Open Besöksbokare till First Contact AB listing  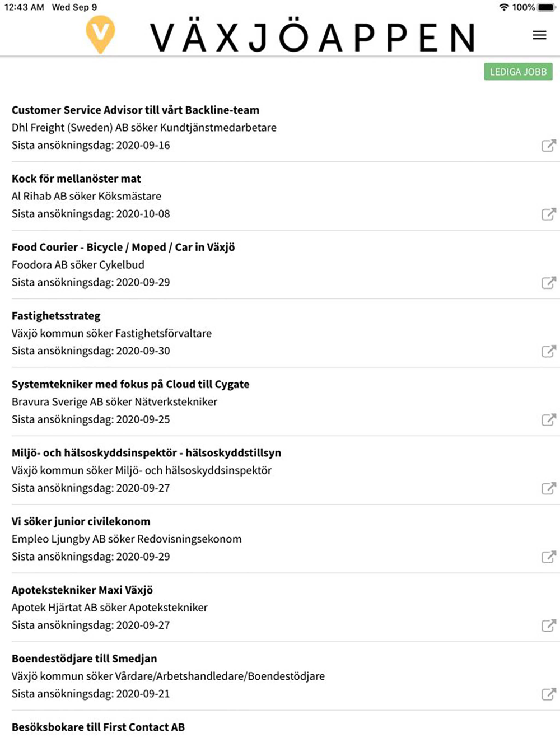(98, 727)
